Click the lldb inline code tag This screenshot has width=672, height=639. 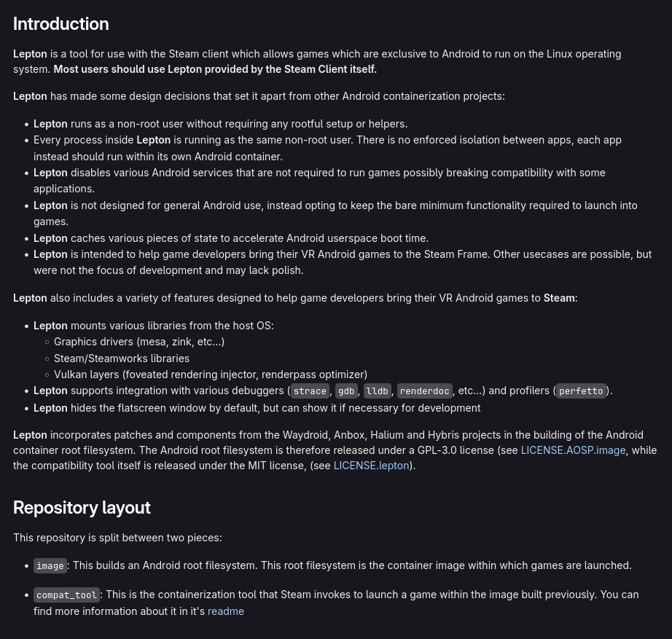click(x=377, y=391)
